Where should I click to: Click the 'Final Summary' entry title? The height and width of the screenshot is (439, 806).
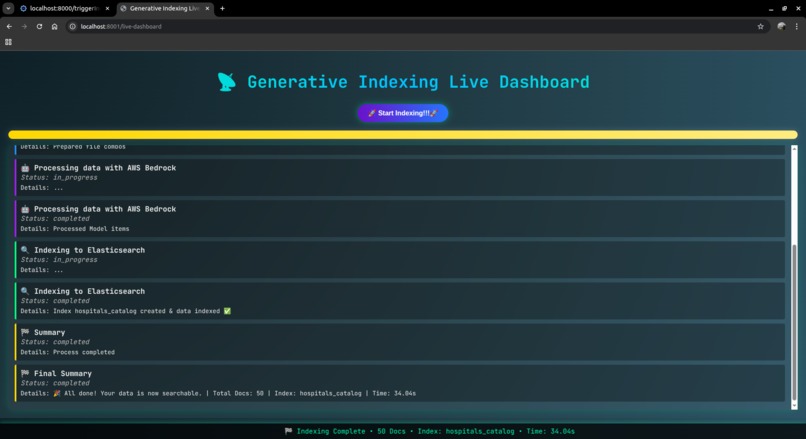63,373
